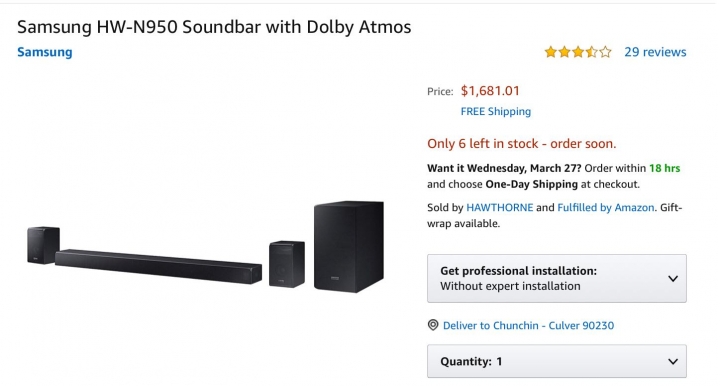The image size is (720, 386).
Task: Click the chevron in the installation selector
Action: (x=673, y=279)
